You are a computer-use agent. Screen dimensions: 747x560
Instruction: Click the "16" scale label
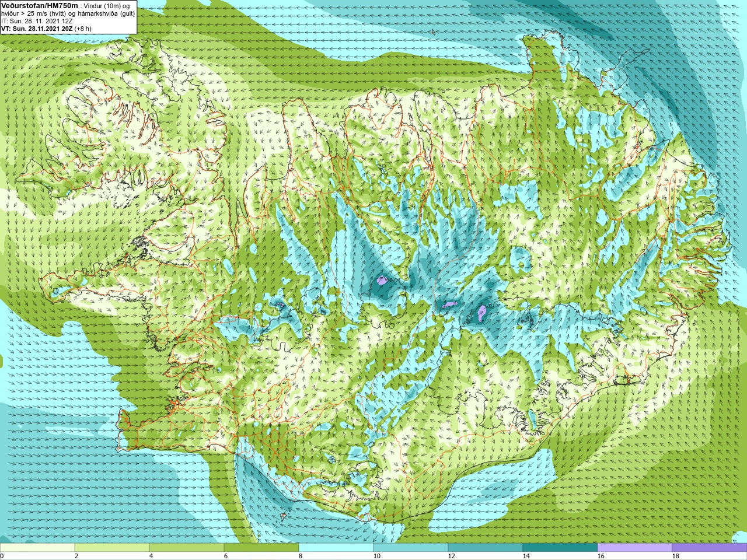[601, 556]
